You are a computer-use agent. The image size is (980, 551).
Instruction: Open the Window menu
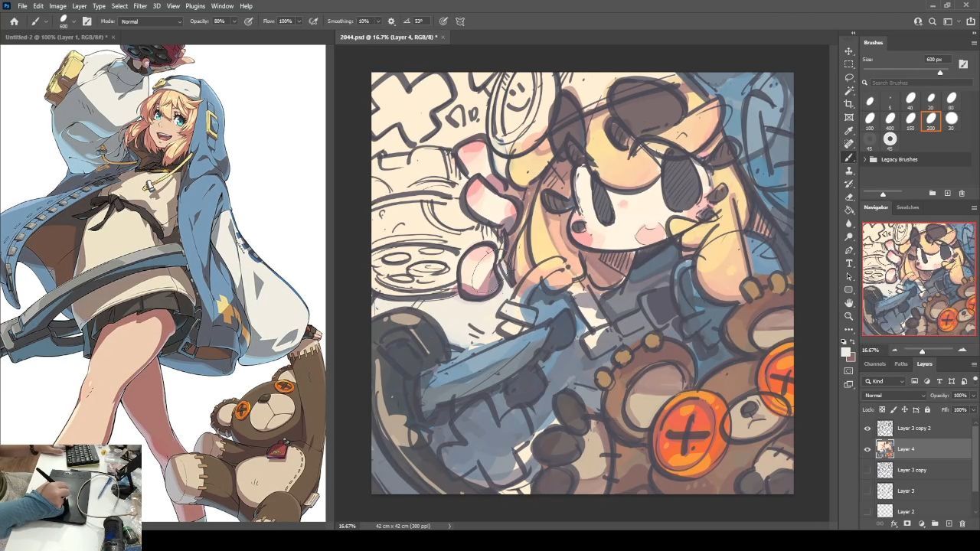222,6
